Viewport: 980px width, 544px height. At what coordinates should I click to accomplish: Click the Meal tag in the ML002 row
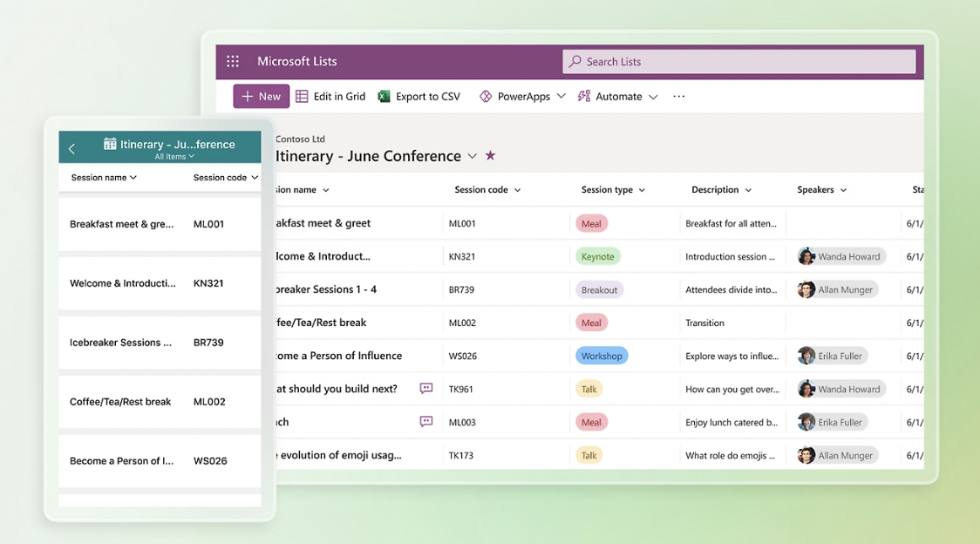(x=591, y=323)
